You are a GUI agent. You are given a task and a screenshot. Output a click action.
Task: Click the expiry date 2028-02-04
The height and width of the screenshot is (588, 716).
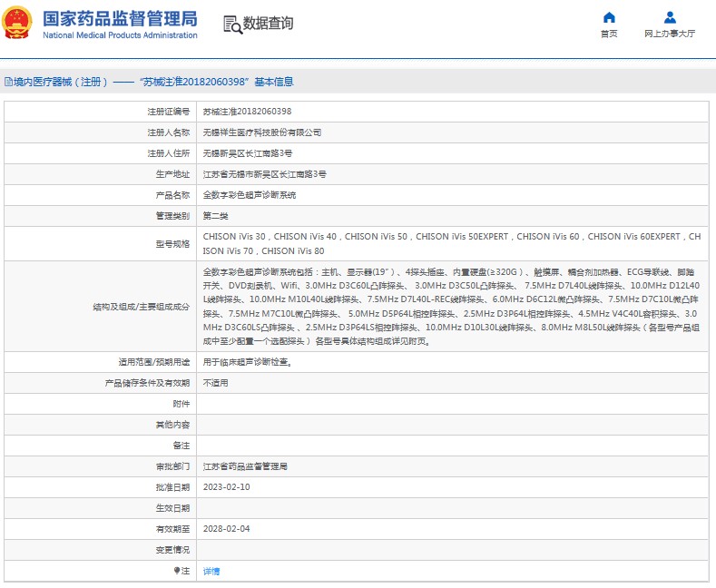tap(226, 529)
